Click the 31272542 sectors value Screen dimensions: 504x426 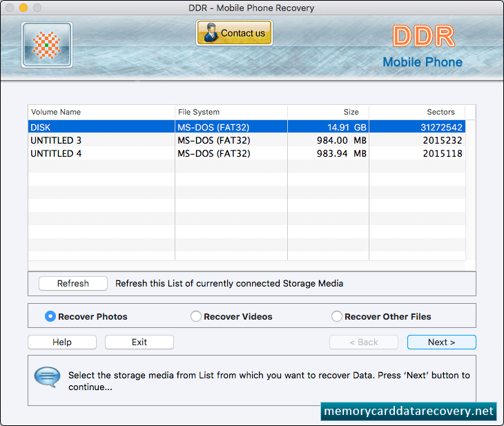coord(441,127)
